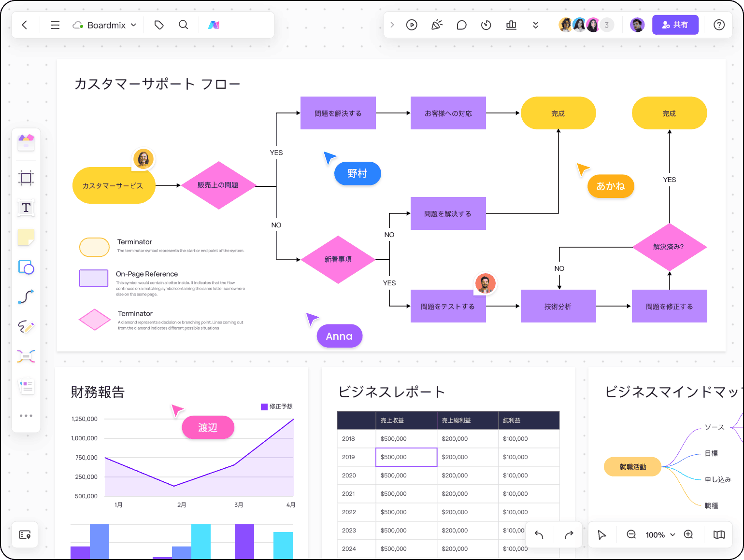The height and width of the screenshot is (560, 744).
Task: Open the zoom percentage dropdown
Action: pos(659,534)
